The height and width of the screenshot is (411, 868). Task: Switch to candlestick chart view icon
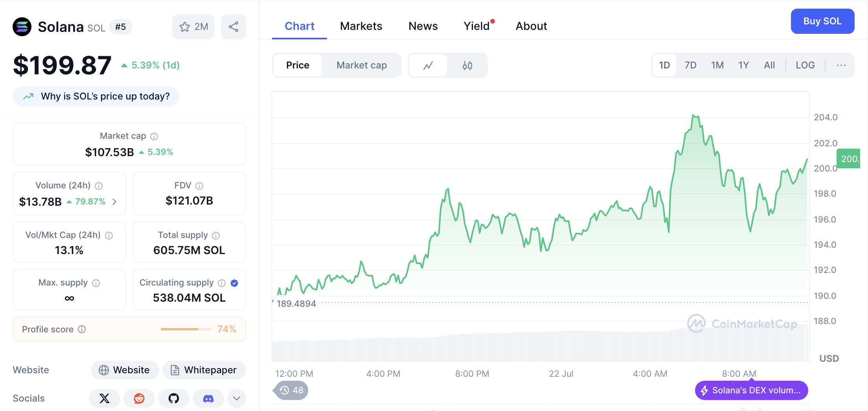(x=467, y=65)
